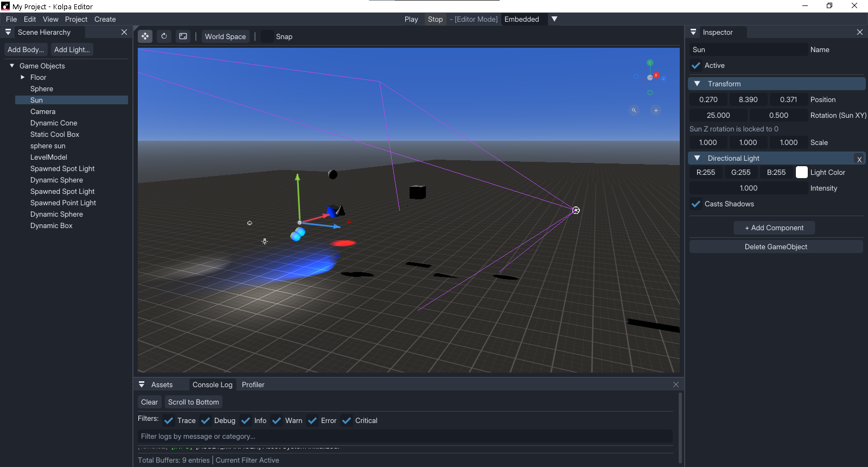Click the viewport plus icon
This screenshot has width=868, height=467.
coord(656,110)
